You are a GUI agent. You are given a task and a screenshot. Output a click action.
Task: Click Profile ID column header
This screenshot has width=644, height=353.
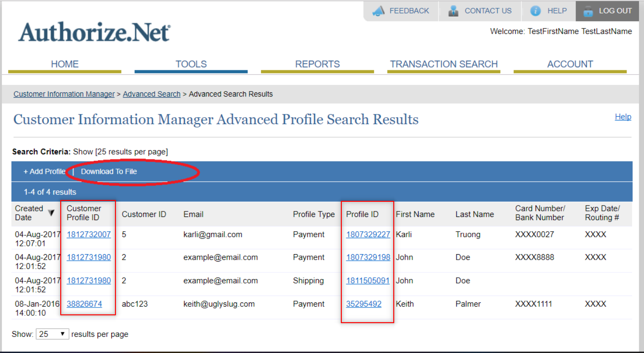coord(362,214)
